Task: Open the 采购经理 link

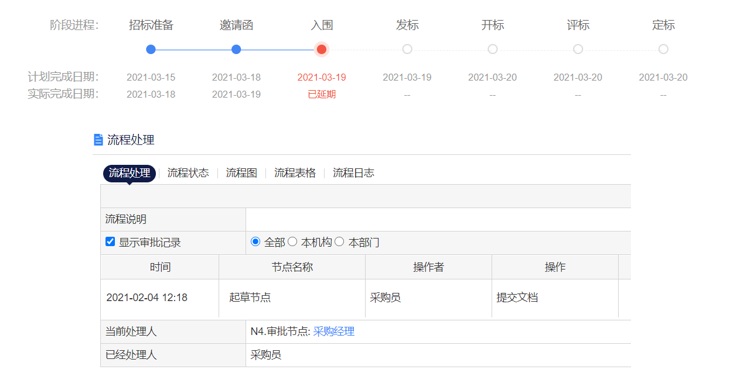Action: (334, 331)
